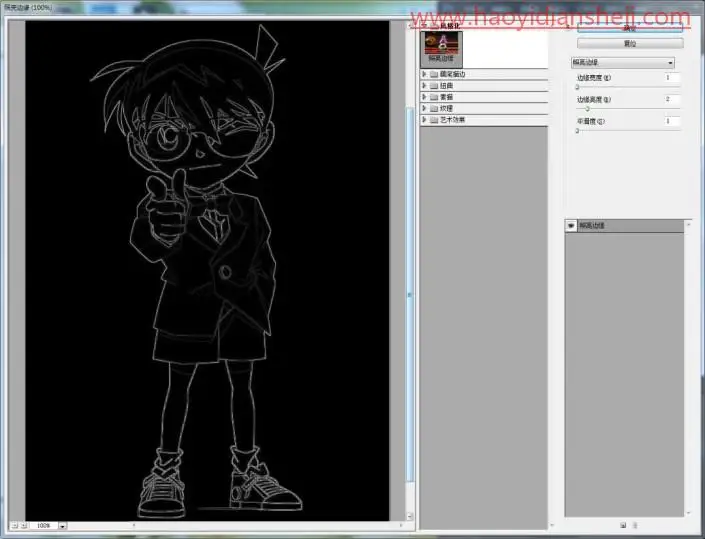The height and width of the screenshot is (539, 705).
Task: Click the OK confirm button
Action: [x=630, y=28]
